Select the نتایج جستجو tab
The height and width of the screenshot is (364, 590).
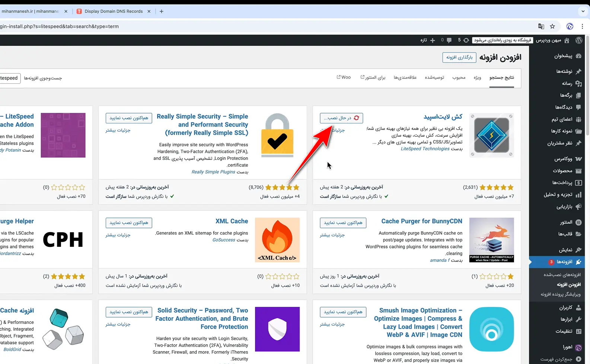point(502,77)
